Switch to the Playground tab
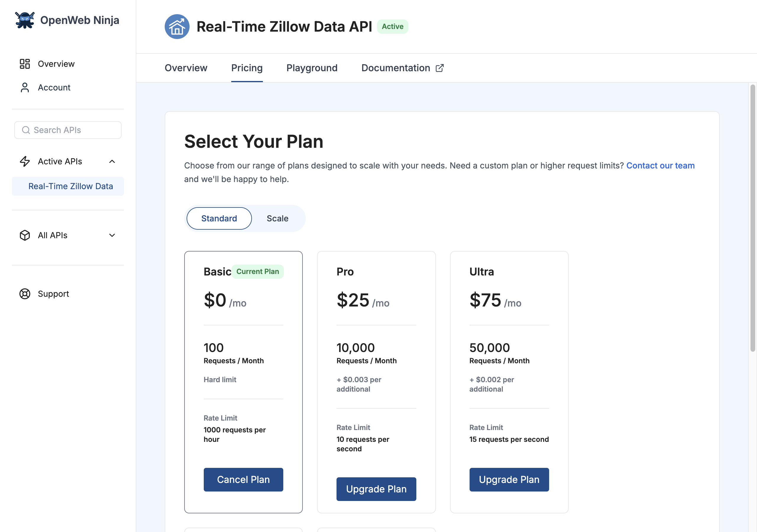The width and height of the screenshot is (757, 532). 312,68
